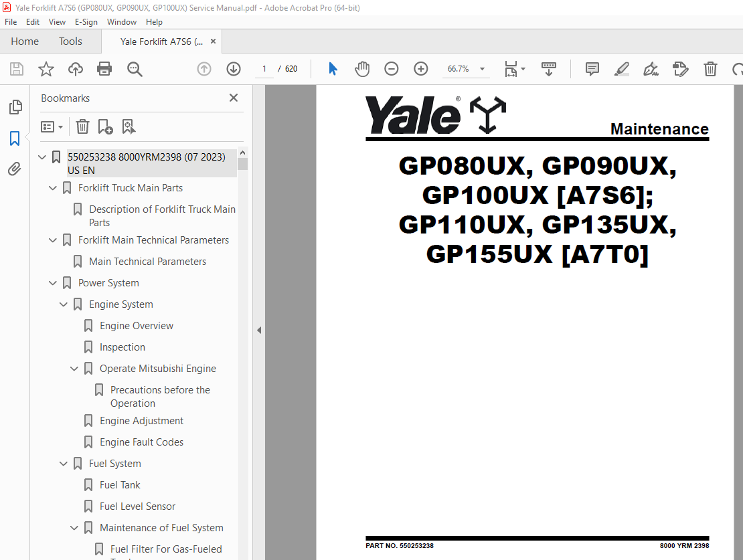Open the Window menu
The height and width of the screenshot is (560, 743).
click(x=122, y=22)
